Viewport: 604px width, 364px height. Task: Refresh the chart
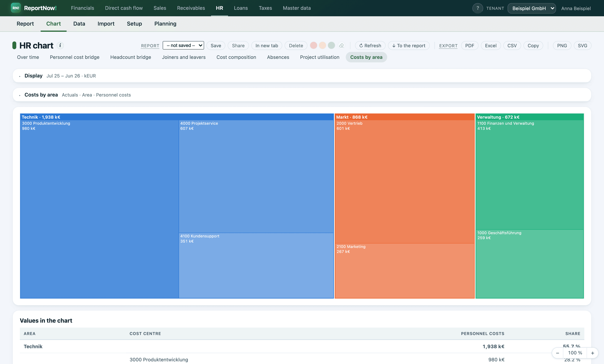[x=370, y=45]
